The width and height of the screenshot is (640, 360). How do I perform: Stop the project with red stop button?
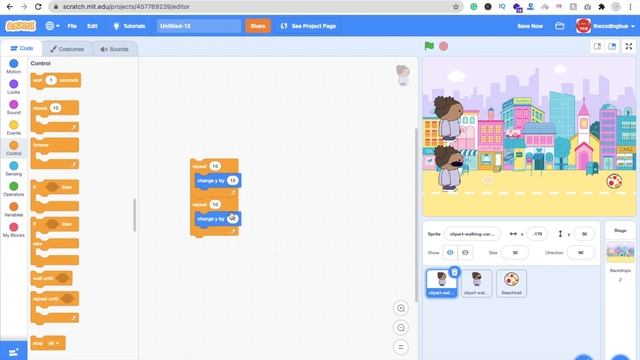(x=444, y=46)
